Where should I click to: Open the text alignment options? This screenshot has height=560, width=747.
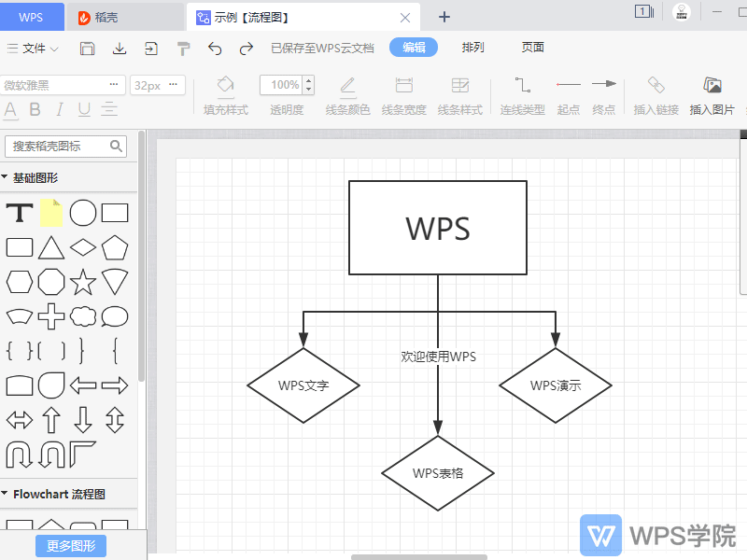[x=109, y=109]
